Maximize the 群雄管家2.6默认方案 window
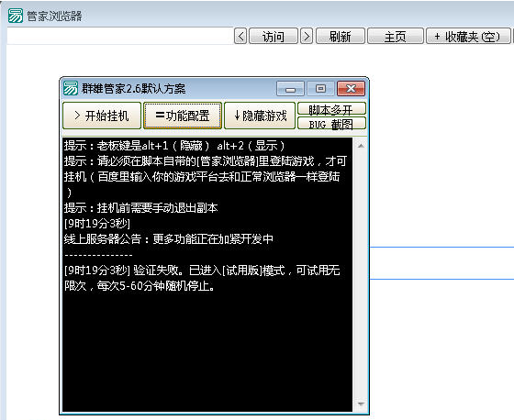 (x=320, y=88)
